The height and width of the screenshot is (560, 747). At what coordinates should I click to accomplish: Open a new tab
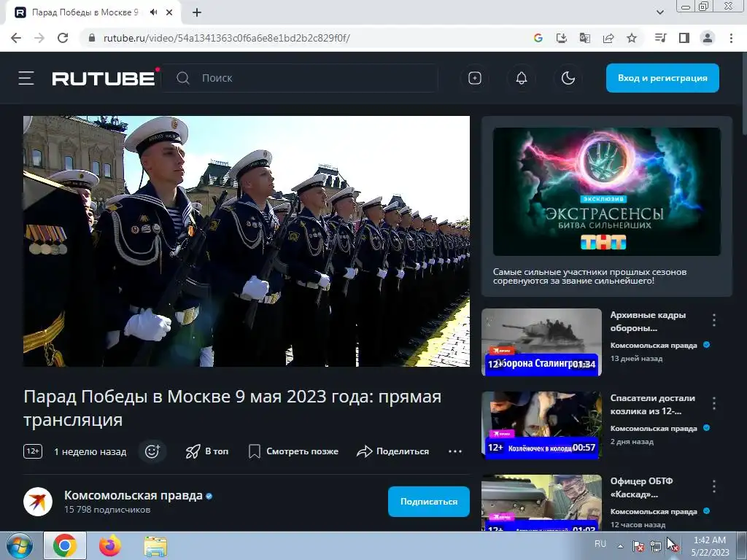[x=197, y=12]
